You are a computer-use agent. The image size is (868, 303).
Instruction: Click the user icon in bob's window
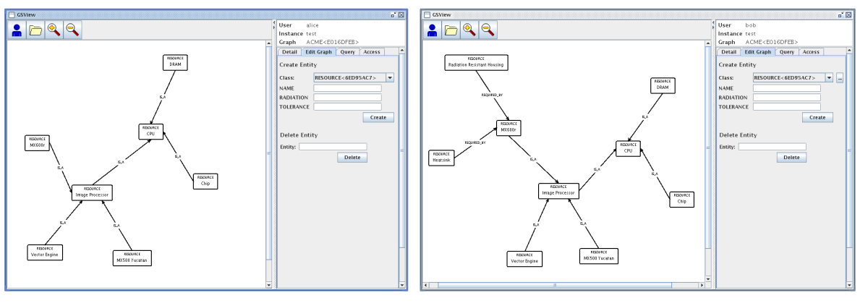432,30
